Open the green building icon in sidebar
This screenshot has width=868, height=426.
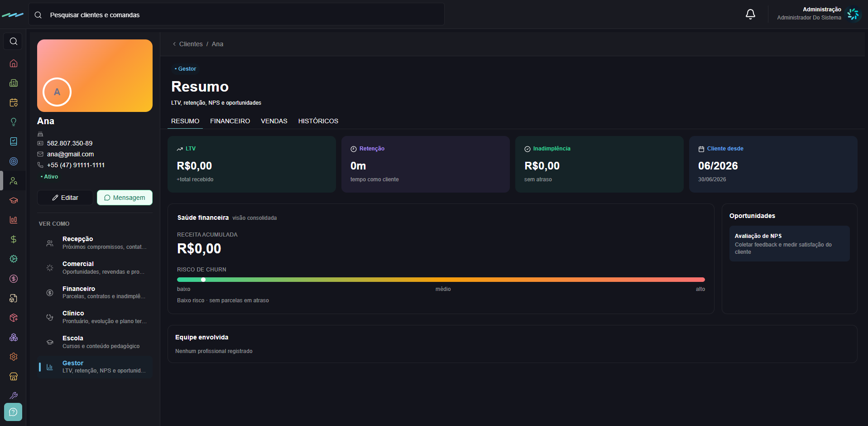tap(14, 83)
